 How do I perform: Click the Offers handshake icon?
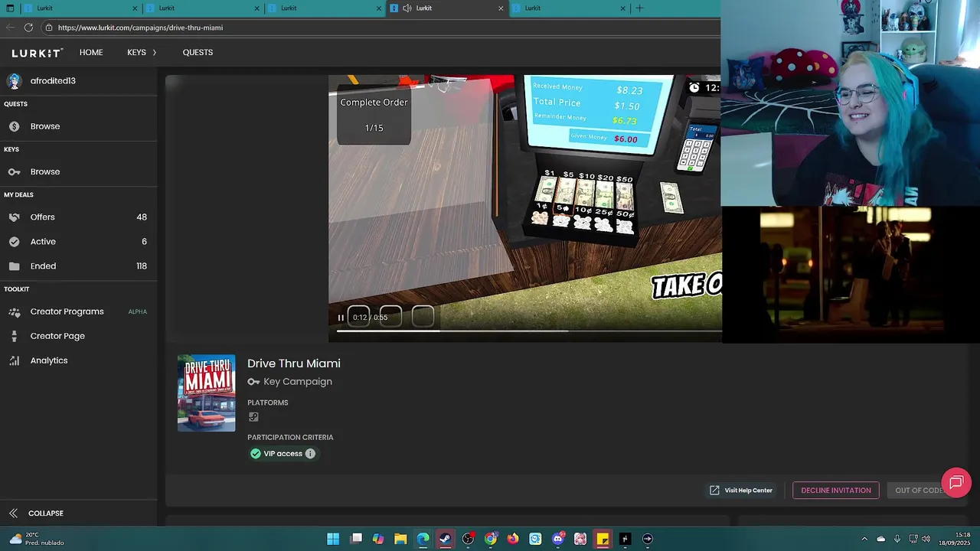coord(14,217)
